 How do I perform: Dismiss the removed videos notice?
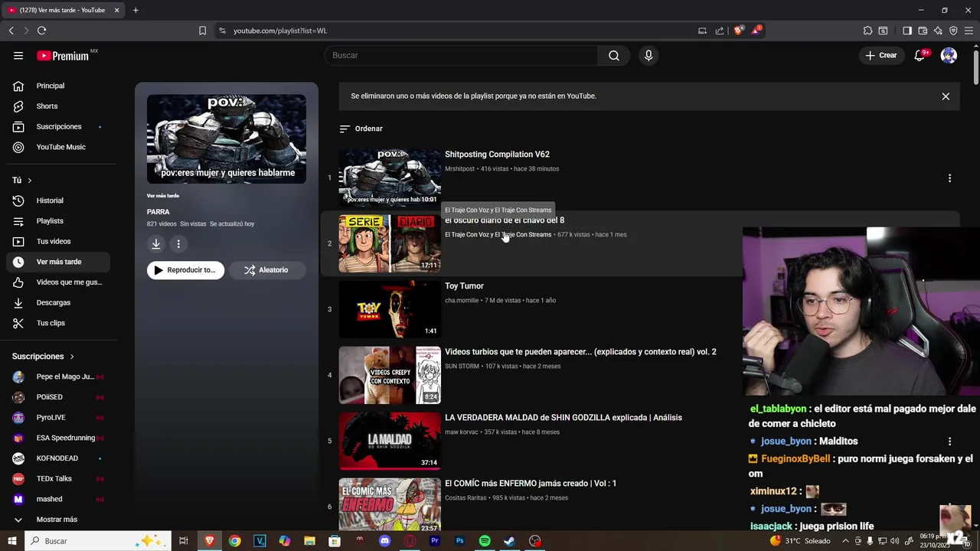pos(946,96)
